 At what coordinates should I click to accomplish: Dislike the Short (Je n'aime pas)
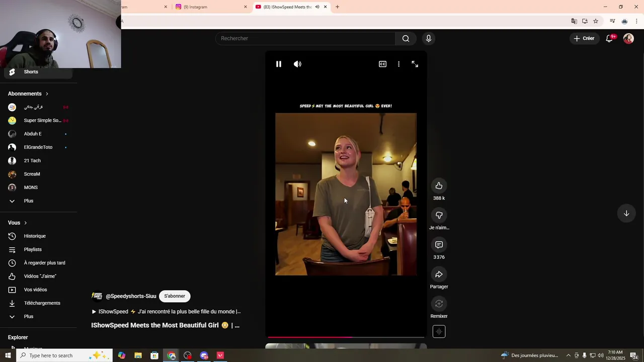[x=439, y=215]
